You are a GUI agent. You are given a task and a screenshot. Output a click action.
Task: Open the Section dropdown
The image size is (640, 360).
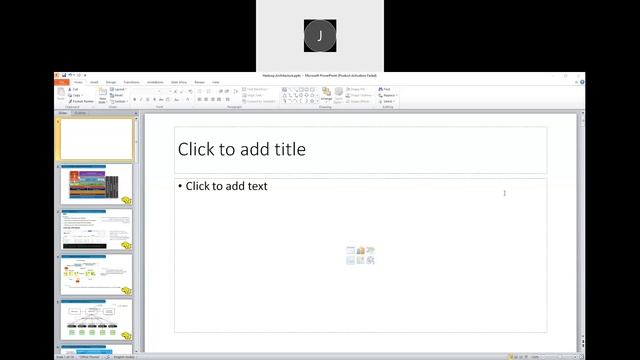[119, 102]
